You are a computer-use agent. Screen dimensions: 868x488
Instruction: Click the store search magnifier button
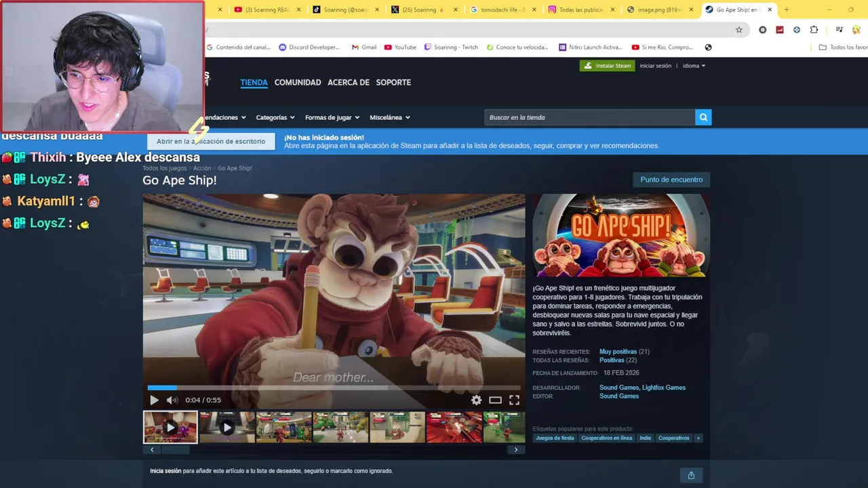tap(703, 117)
